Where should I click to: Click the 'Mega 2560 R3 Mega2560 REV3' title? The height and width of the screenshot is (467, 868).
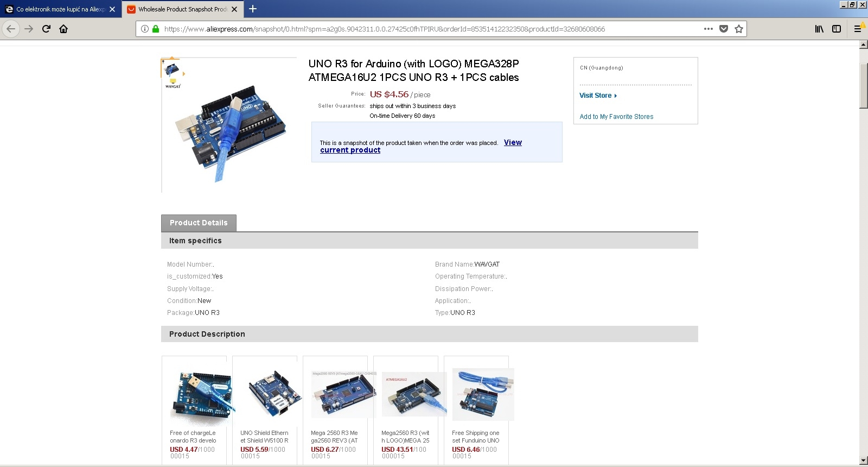pos(334,437)
